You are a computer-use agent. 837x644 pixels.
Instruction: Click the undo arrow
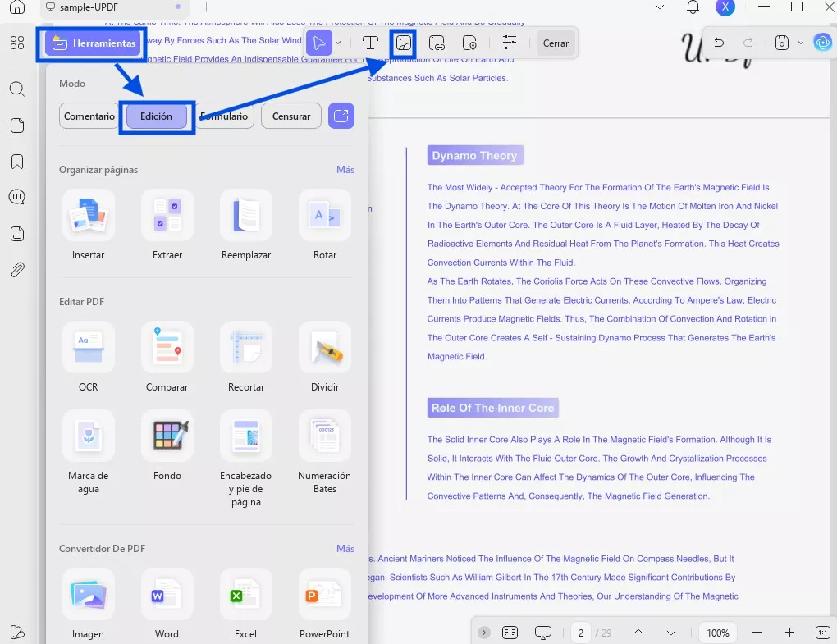719,43
